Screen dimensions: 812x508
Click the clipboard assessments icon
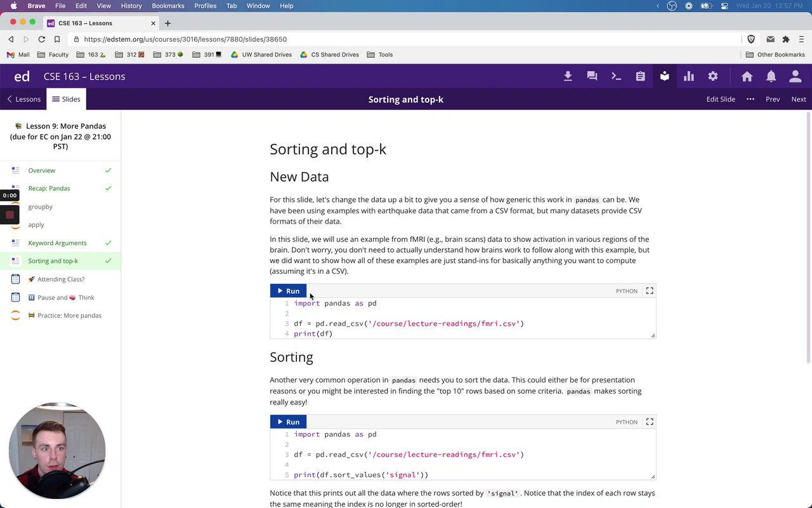coord(640,76)
